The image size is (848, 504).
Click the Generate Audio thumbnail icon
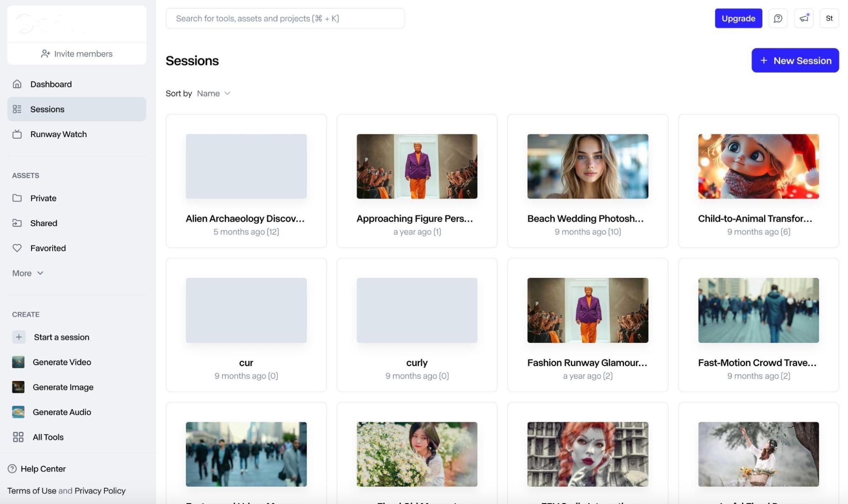18,412
